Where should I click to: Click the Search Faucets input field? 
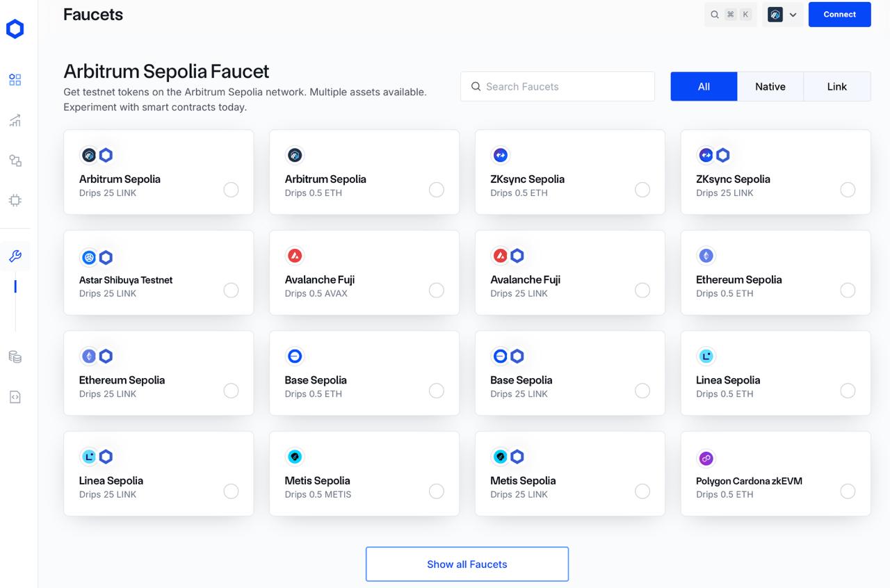tap(558, 86)
